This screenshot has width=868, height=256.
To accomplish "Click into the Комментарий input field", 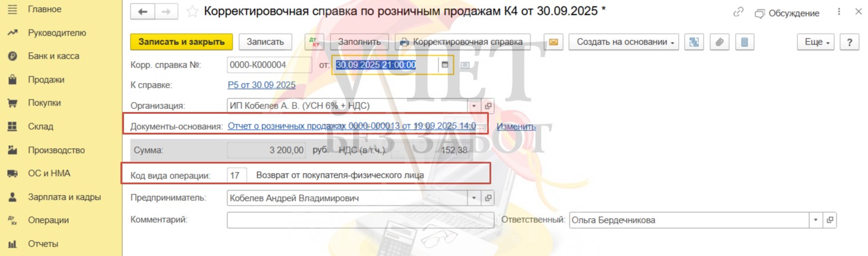I will point(360,220).
